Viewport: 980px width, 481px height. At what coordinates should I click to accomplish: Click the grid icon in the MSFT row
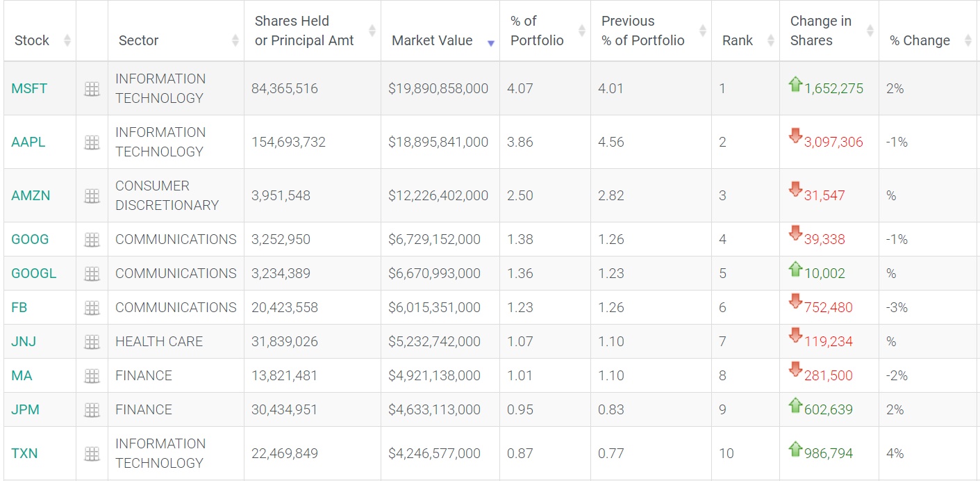92,89
